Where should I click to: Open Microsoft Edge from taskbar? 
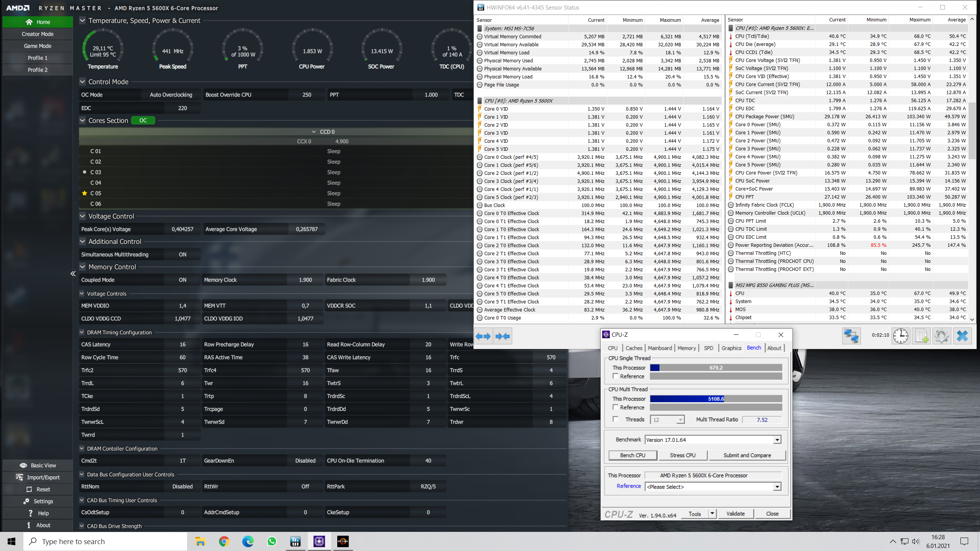tap(248, 541)
